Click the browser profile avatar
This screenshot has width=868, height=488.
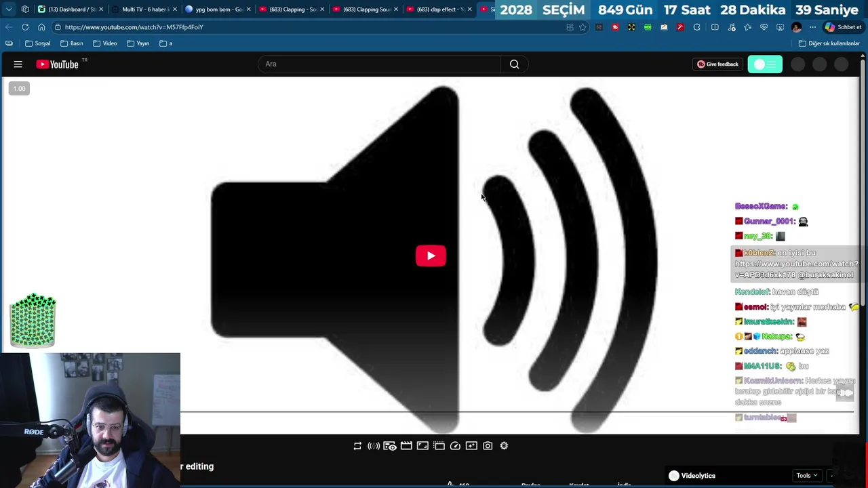(796, 27)
